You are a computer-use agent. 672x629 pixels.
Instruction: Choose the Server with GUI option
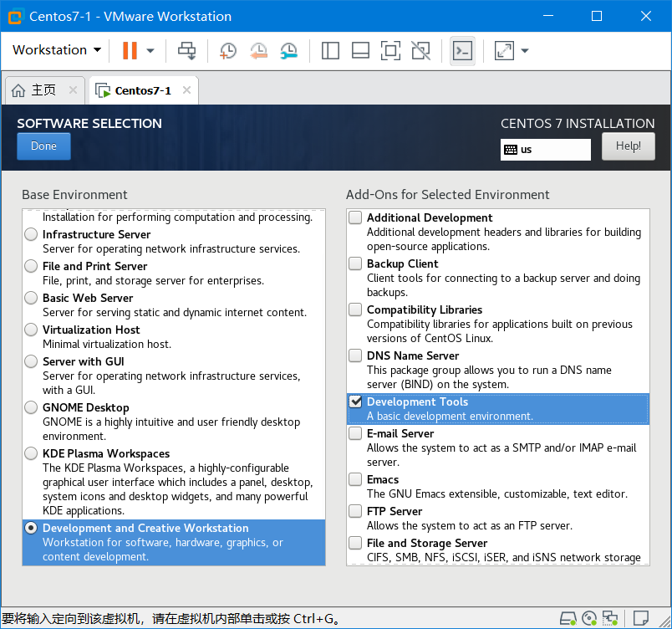coord(31,361)
